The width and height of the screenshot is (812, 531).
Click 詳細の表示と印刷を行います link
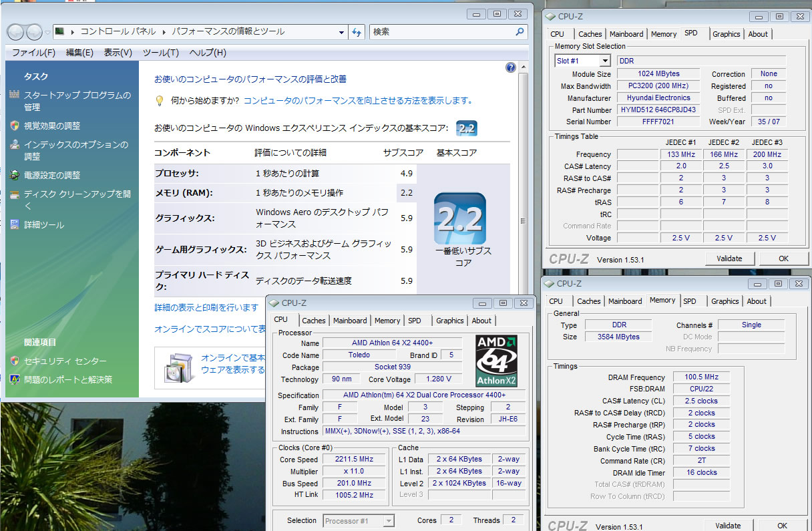(206, 307)
